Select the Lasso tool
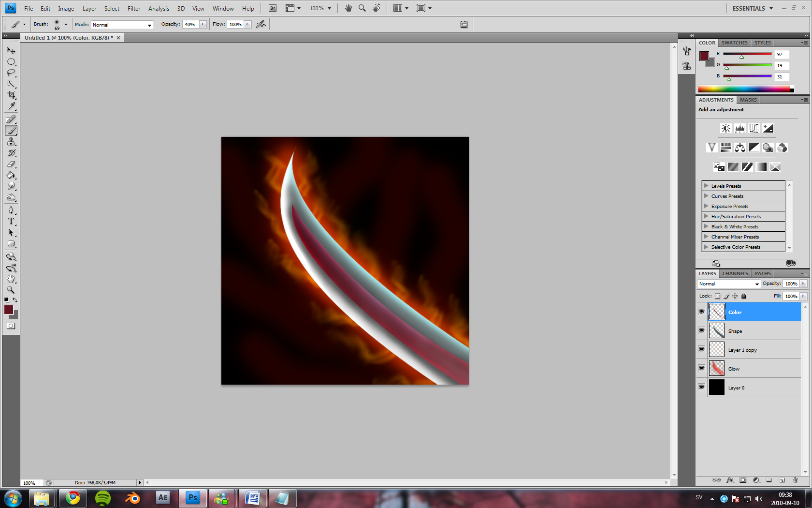The image size is (812, 508). pyautogui.click(x=11, y=73)
